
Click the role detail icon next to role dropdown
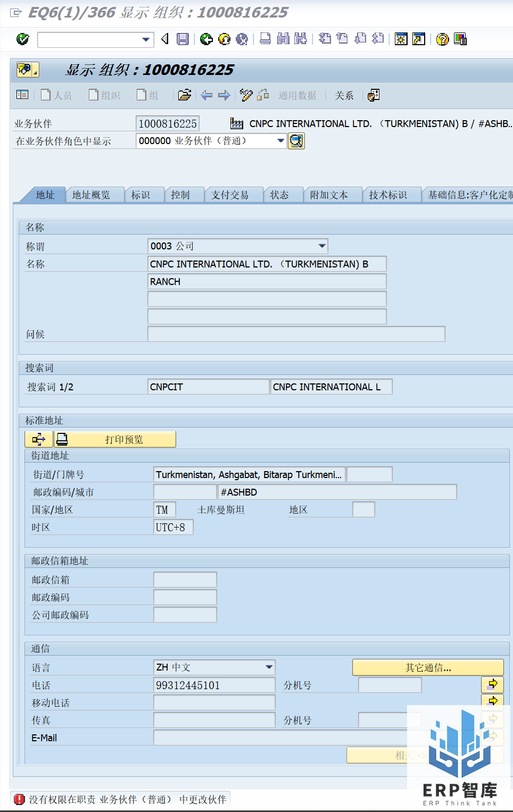(x=296, y=141)
